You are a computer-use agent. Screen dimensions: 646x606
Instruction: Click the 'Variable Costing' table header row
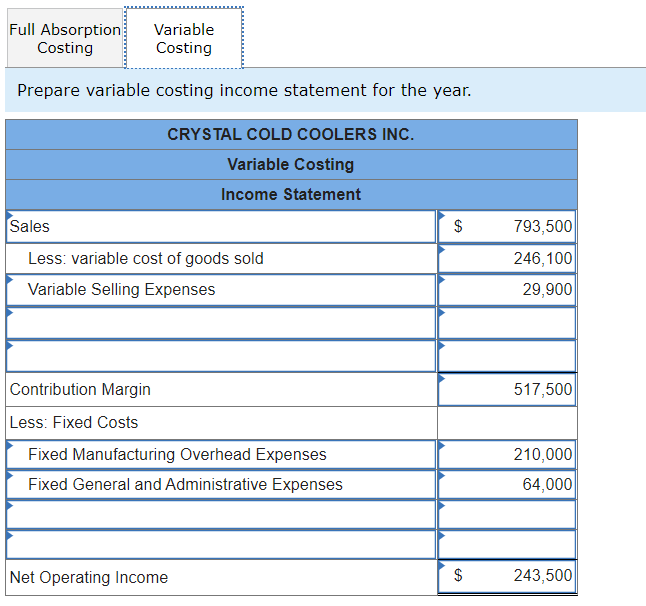[291, 164]
